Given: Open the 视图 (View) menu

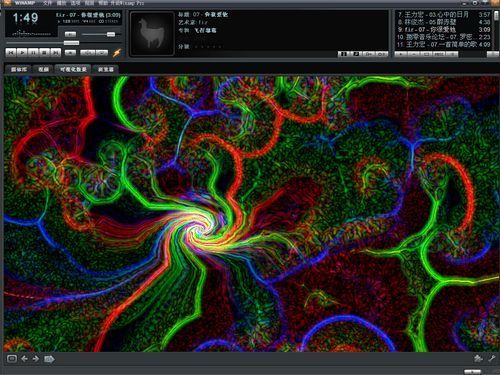Looking at the screenshot, I should 89,3.
